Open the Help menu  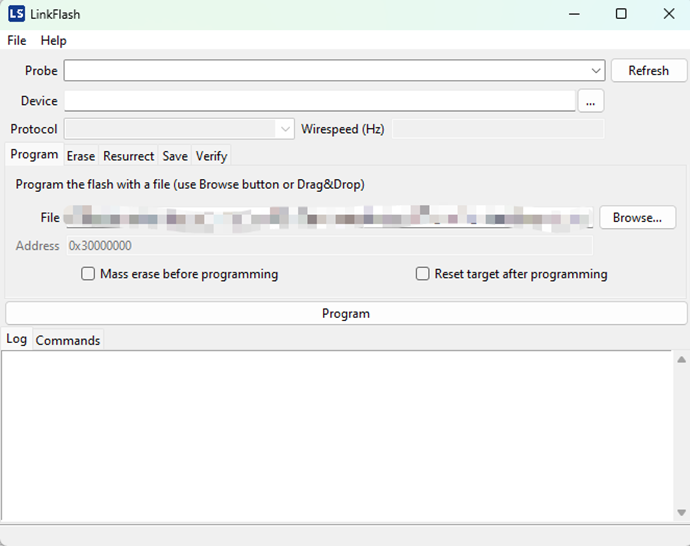[x=53, y=40]
